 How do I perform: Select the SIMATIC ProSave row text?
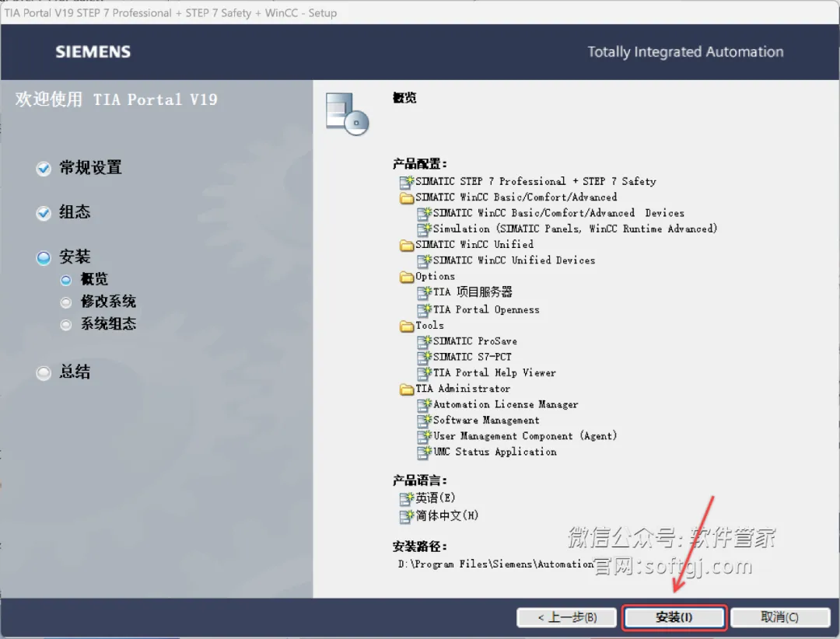[x=475, y=341]
